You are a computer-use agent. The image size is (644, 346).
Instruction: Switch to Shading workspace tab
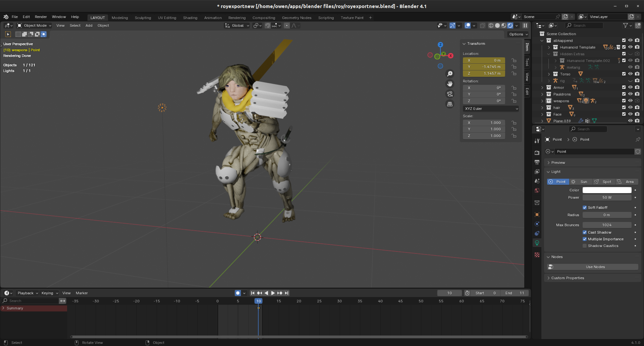(x=190, y=18)
